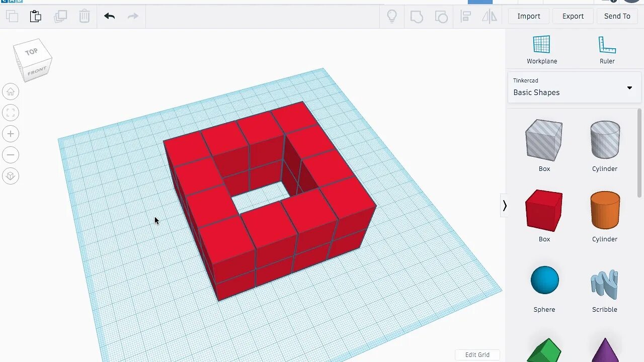The height and width of the screenshot is (362, 644).
Task: Open the Edit Grid settings
Action: pyautogui.click(x=477, y=355)
